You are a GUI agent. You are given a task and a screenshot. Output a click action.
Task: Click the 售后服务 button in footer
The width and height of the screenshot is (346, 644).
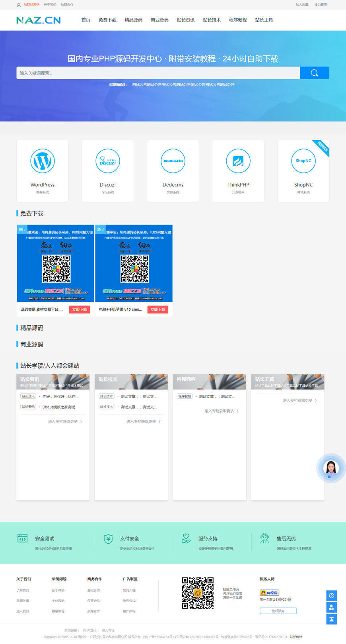click(x=278, y=611)
